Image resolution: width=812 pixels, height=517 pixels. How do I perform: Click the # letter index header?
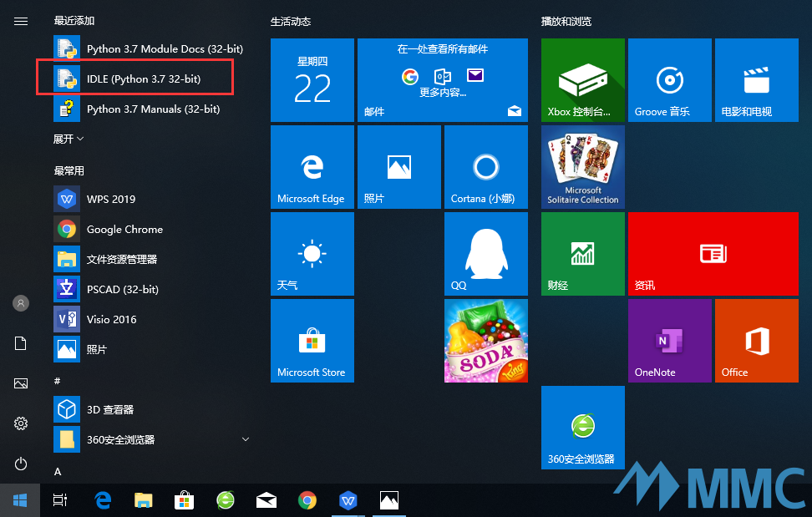(57, 381)
